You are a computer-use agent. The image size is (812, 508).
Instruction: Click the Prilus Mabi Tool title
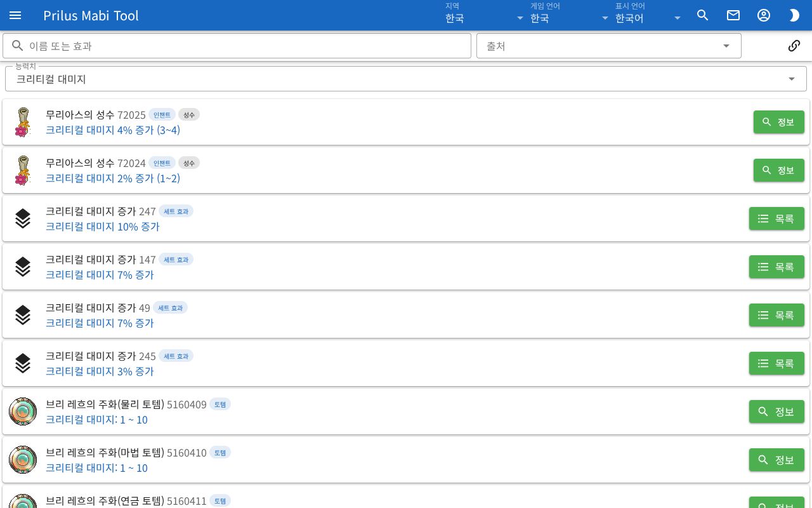click(91, 15)
